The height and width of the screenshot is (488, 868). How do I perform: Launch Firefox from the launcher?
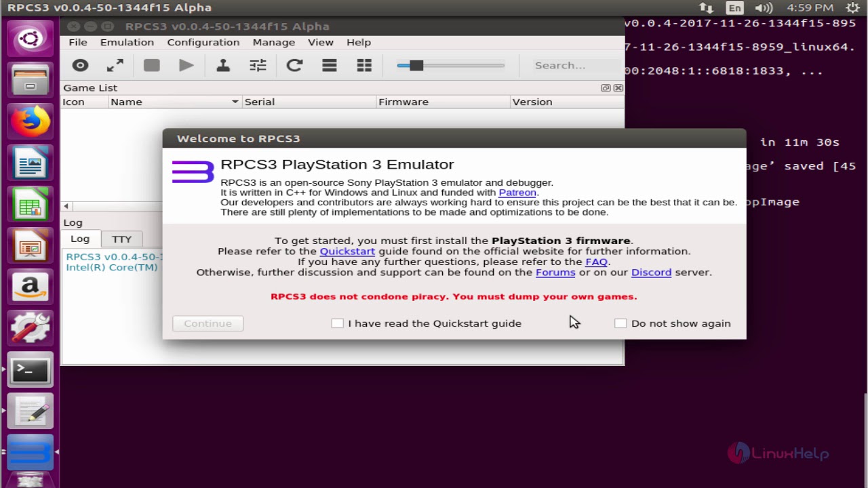[x=30, y=123]
